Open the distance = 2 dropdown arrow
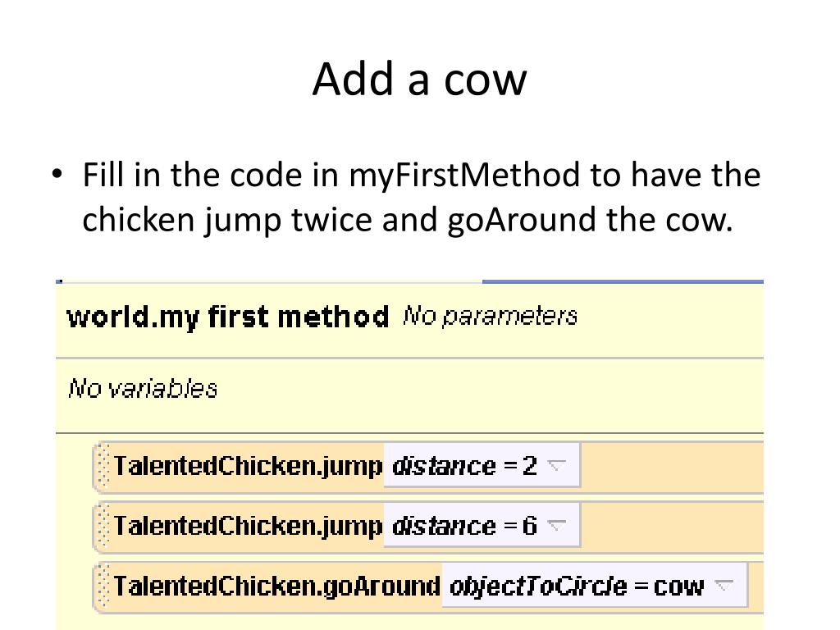Image resolution: width=840 pixels, height=630 pixels. [557, 466]
